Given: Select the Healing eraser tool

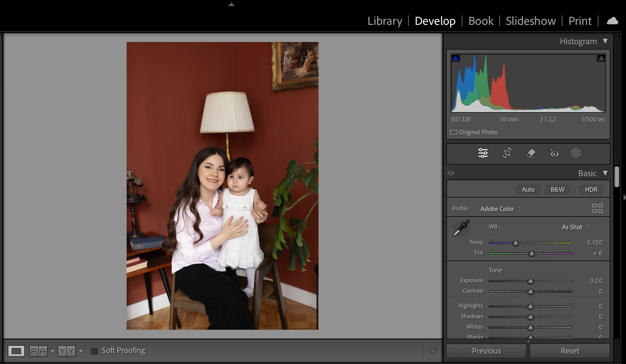Looking at the screenshot, I should pos(531,153).
